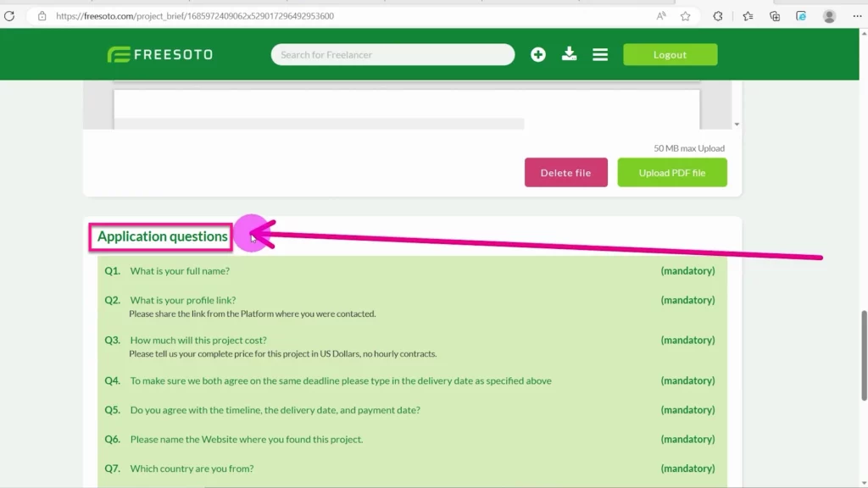Open the browser profile avatar

829,16
